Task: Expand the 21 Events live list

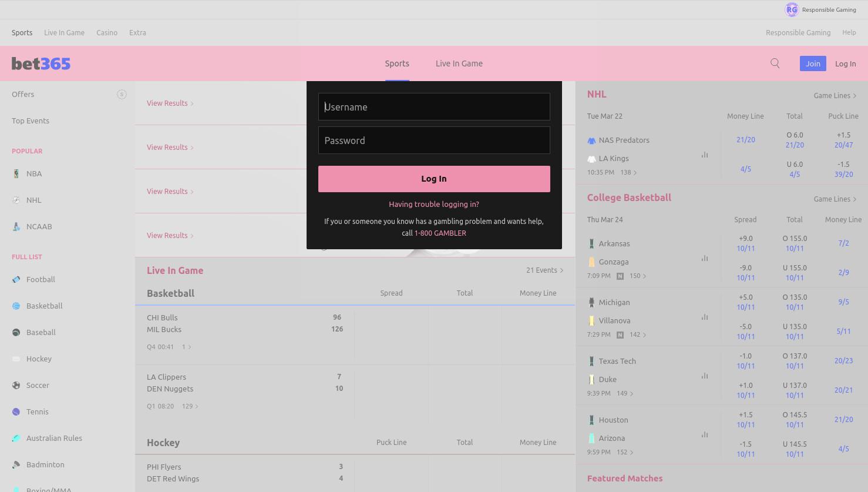Action: tap(544, 270)
